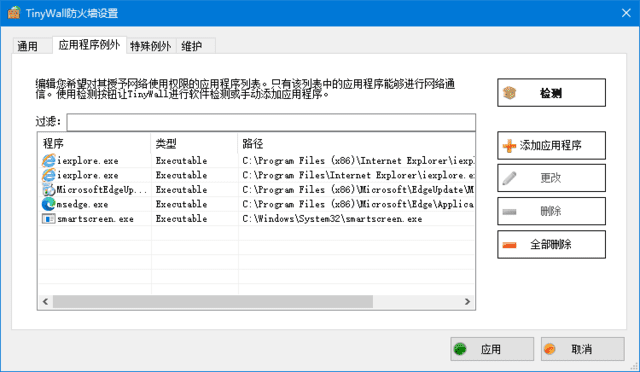
Task: Click the grey minus icon on the 删除 button
Action: (x=509, y=212)
